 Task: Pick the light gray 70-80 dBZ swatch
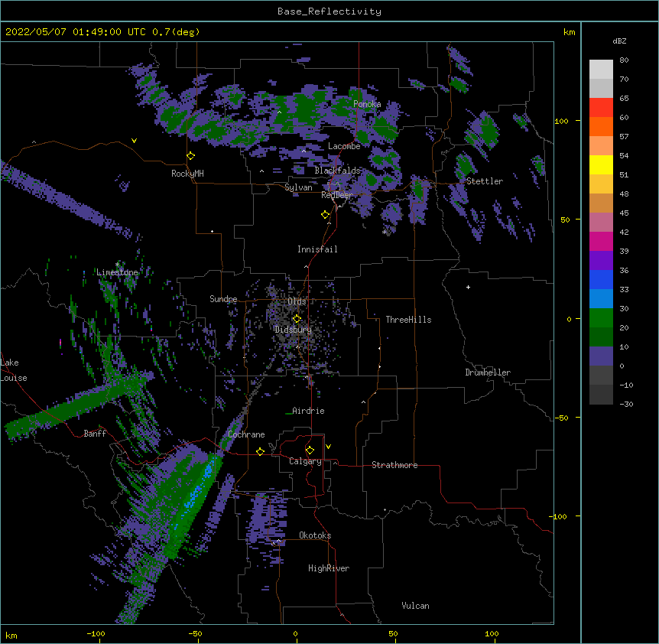coord(601,70)
